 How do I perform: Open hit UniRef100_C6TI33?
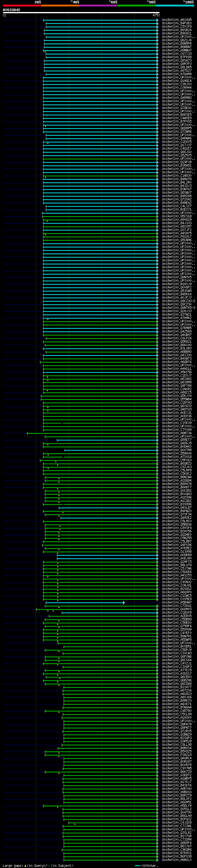[177, 54]
